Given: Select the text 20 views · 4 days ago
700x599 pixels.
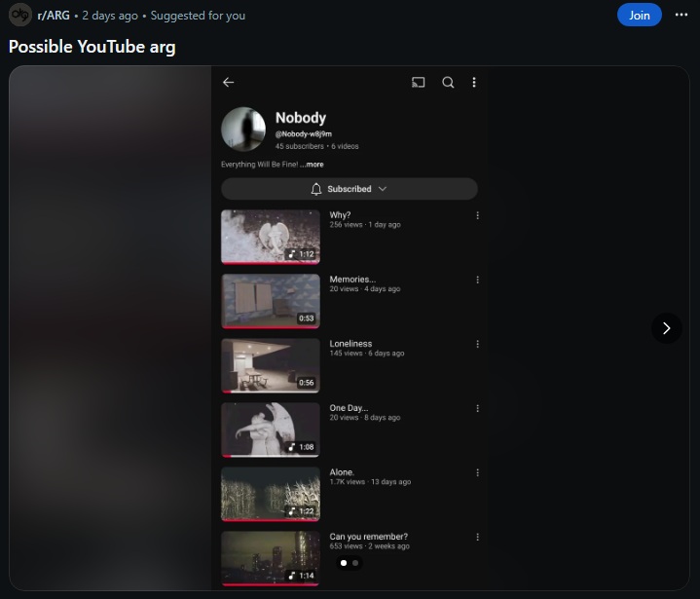Looking at the screenshot, I should click(x=365, y=289).
